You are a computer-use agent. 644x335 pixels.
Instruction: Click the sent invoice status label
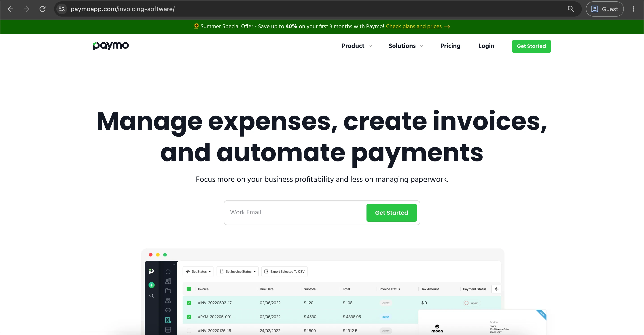pos(385,317)
